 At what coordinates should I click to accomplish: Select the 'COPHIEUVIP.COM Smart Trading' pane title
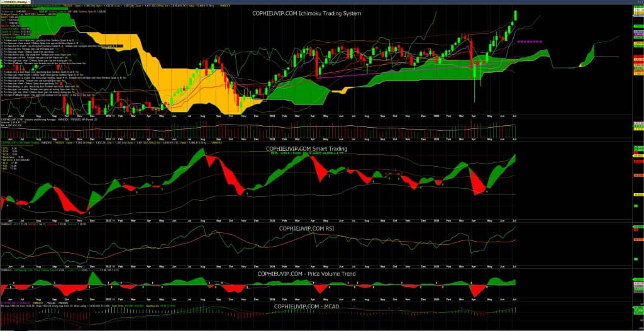click(x=306, y=149)
